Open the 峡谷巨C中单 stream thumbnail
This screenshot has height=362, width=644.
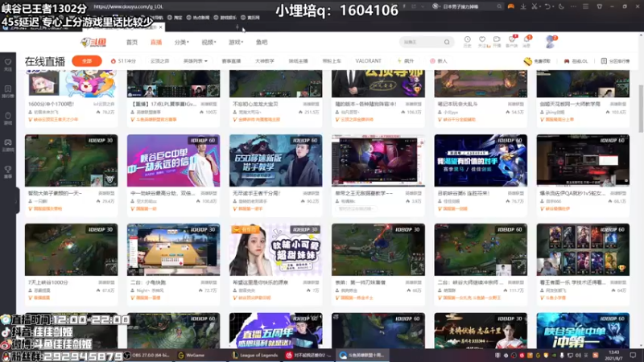[x=173, y=160]
